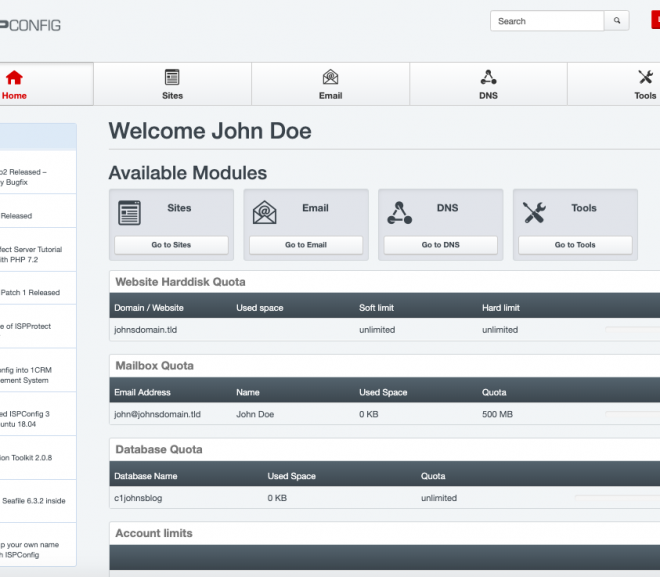
Task: Select c1johnsblog database name cell
Action: click(x=138, y=498)
